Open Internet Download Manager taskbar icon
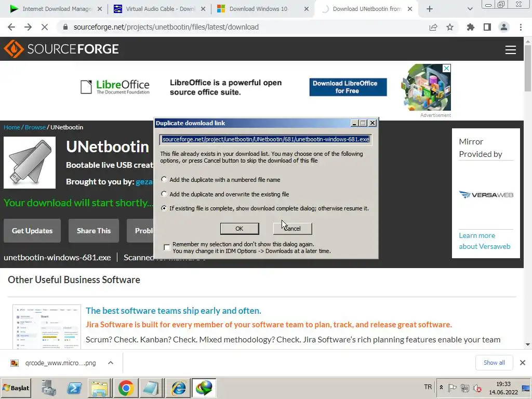532x399 pixels. (204, 388)
